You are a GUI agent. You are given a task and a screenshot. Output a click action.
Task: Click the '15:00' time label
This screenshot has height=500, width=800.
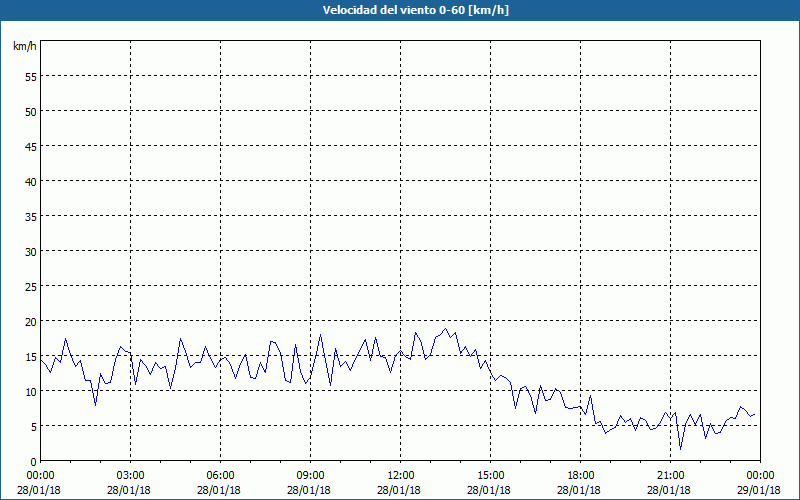tap(491, 476)
